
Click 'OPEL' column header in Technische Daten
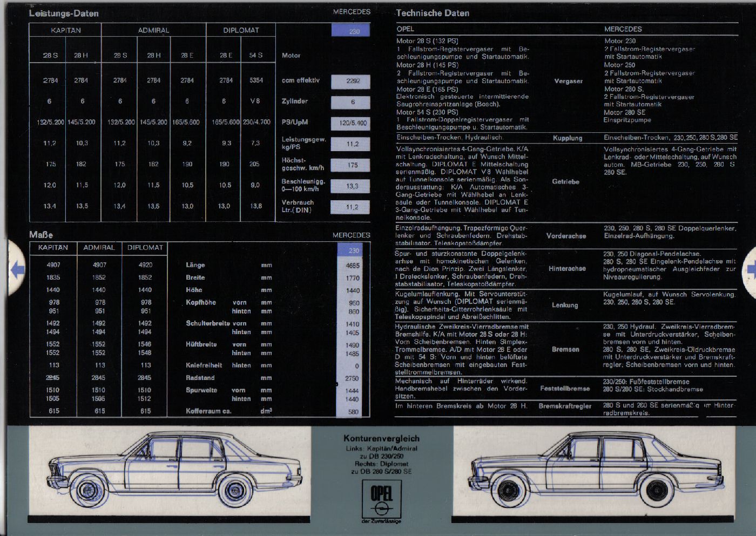tap(406, 29)
